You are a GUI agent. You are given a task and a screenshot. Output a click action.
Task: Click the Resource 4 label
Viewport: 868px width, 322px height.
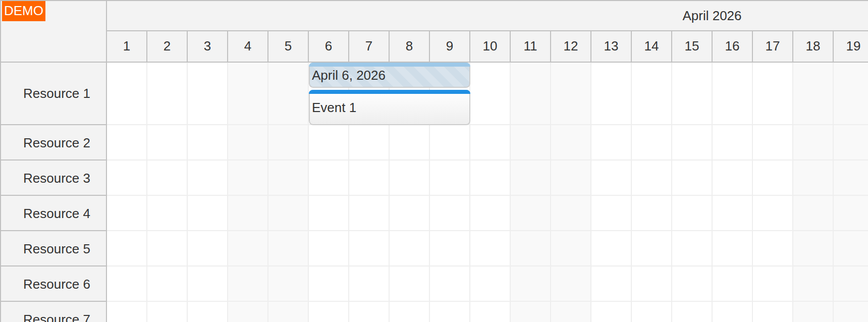(56, 213)
